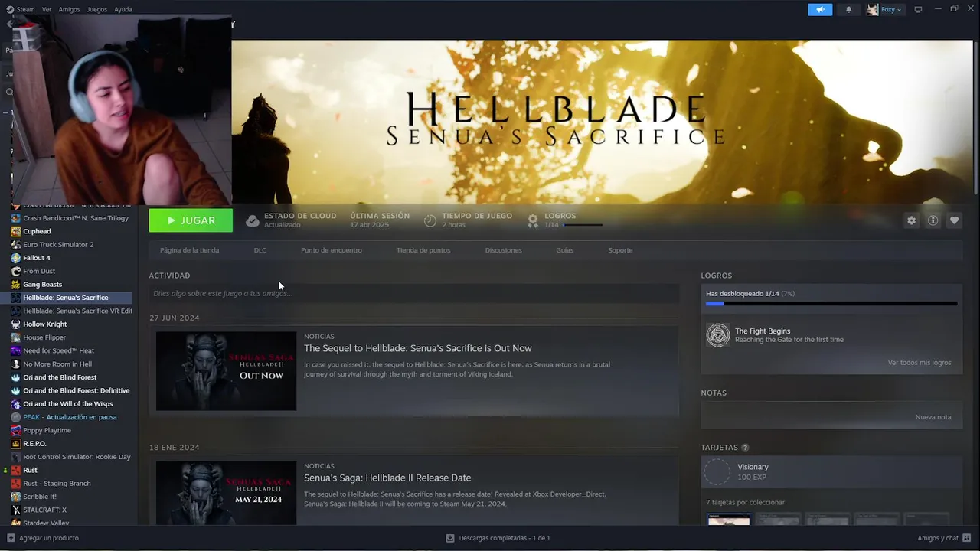The image size is (980, 551).
Task: Click Ori and the Will of the Wisps icon
Action: coord(16,404)
